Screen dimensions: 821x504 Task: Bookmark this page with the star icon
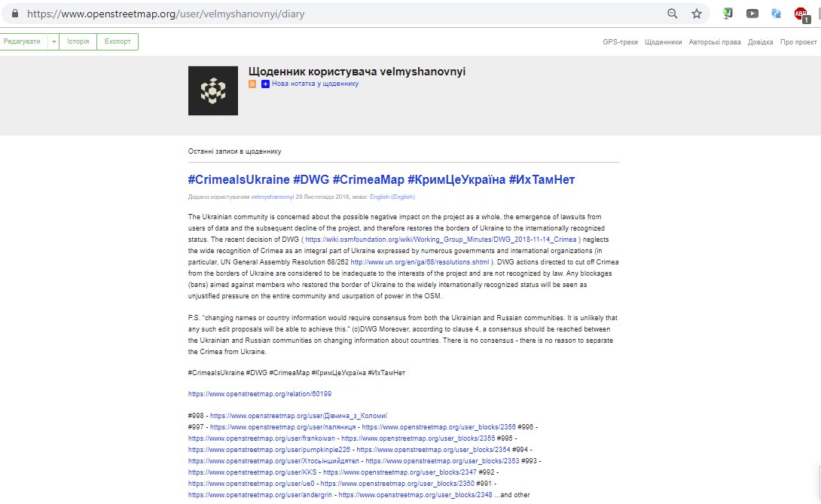tap(697, 14)
